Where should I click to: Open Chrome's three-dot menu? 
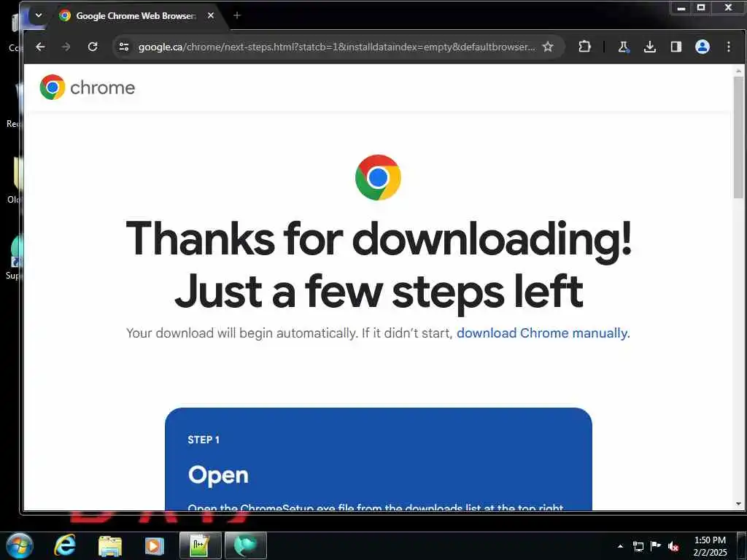tap(729, 47)
